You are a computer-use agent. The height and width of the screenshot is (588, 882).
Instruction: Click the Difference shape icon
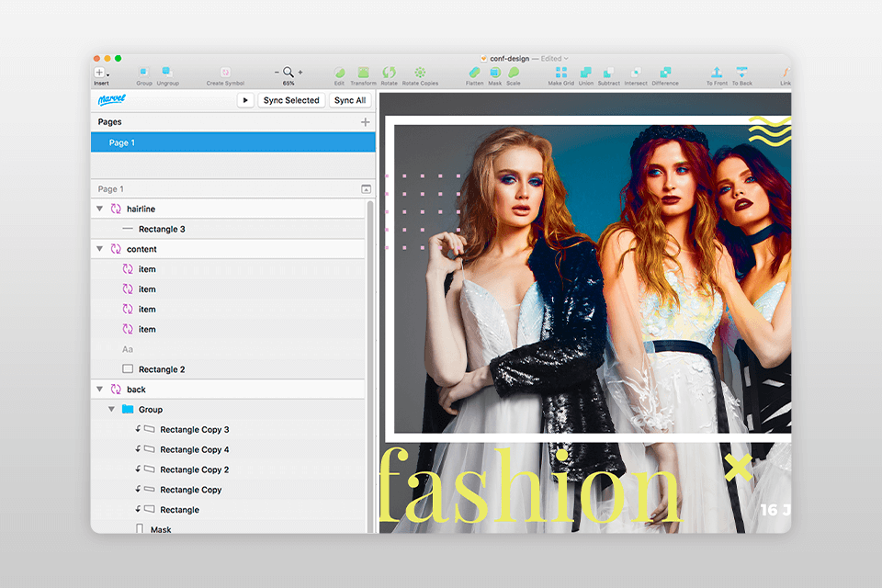665,73
